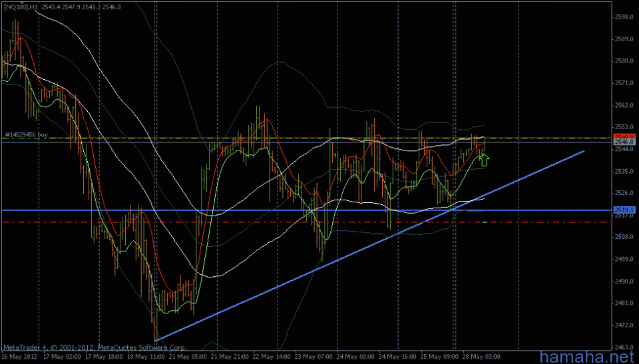Click the '25 May 09:00' time label
This screenshot has height=364, width=639.
pyautogui.click(x=440, y=356)
